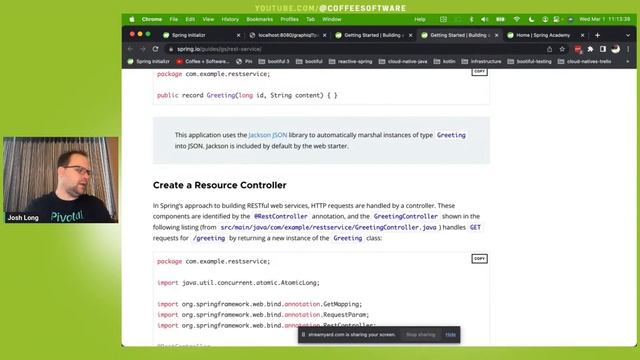
Task: Toggle the Chrome side panel
Action: click(x=603, y=49)
